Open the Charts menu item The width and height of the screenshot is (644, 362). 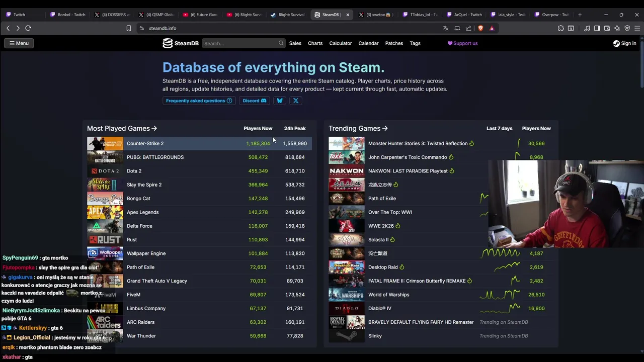coord(315,43)
